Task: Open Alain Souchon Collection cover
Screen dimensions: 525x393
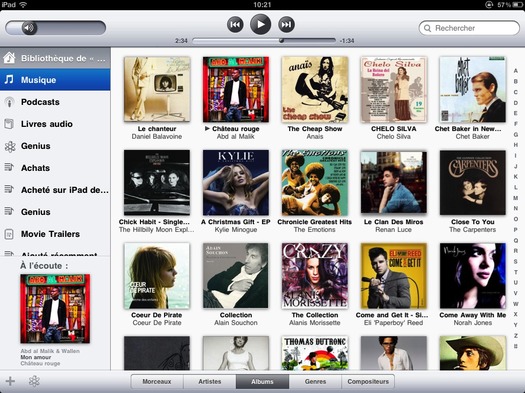Action: tap(236, 276)
